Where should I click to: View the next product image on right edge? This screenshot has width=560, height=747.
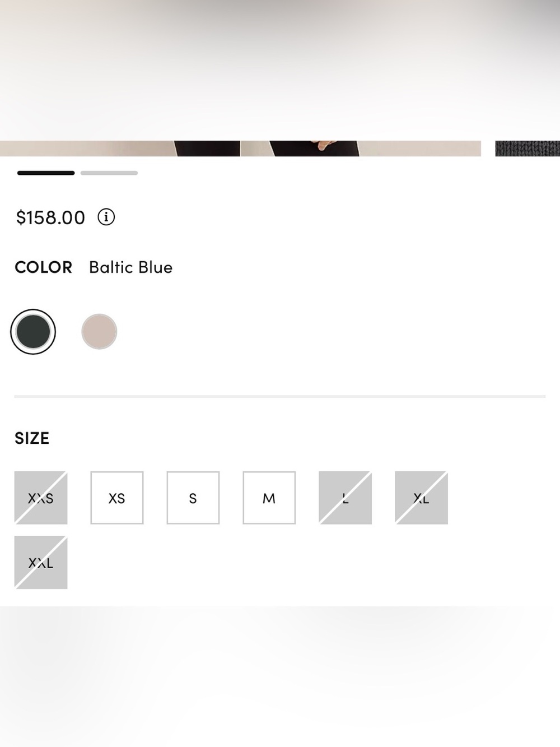tap(528, 149)
